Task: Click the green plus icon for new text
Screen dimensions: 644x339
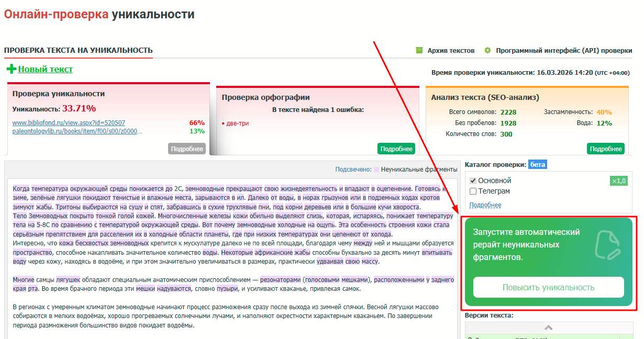Action: (x=12, y=69)
